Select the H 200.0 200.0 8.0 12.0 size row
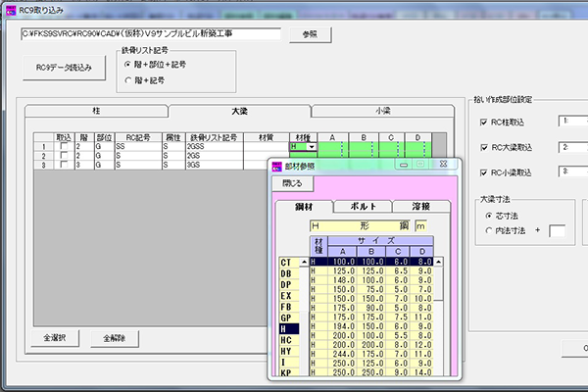This screenshot has width=588, height=392. click(x=371, y=345)
